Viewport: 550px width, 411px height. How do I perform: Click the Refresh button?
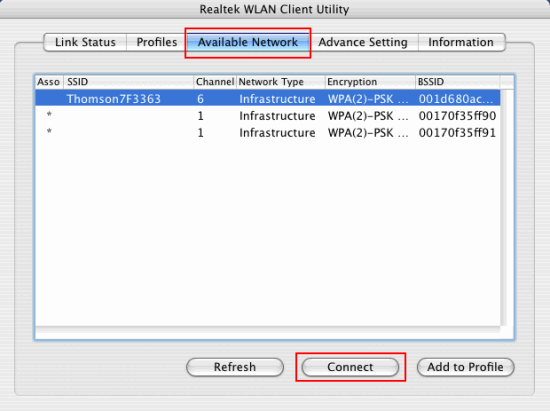[235, 367]
